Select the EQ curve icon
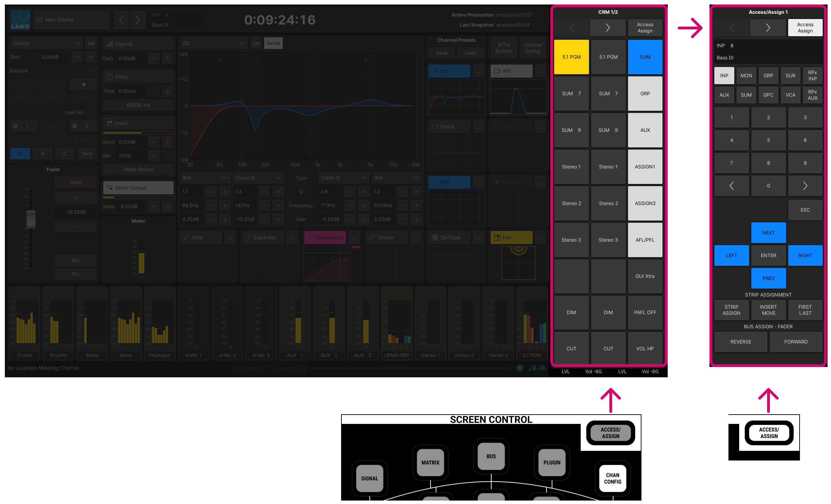The image size is (831, 504). pos(449,71)
